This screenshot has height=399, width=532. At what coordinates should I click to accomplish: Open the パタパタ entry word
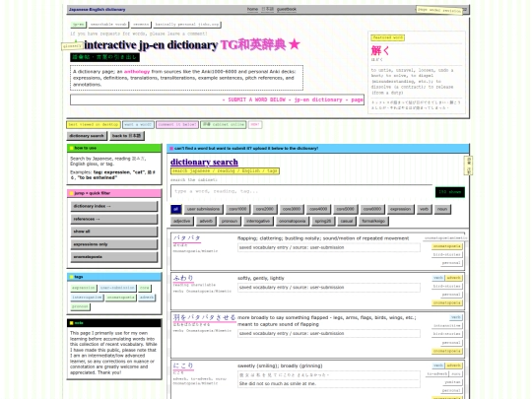click(186, 238)
